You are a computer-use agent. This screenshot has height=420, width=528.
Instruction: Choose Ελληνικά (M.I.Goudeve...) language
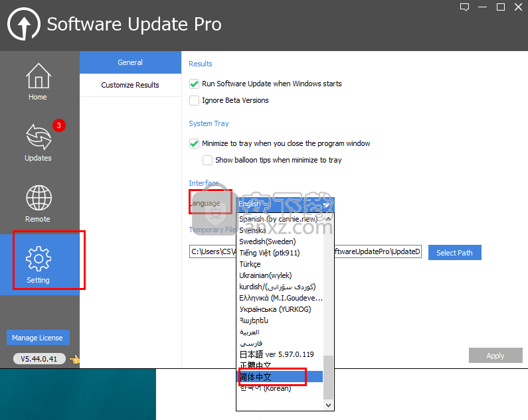(280, 298)
